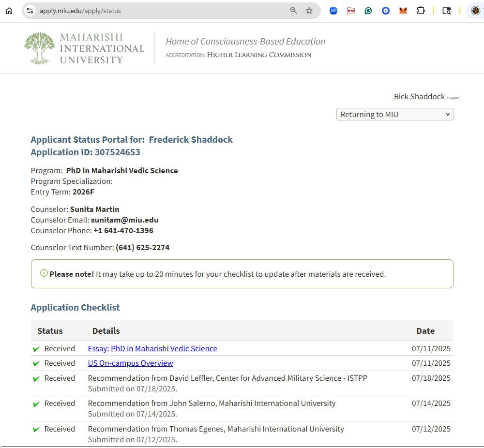
Task: Click the Program Specialization label
Action: 72,181
